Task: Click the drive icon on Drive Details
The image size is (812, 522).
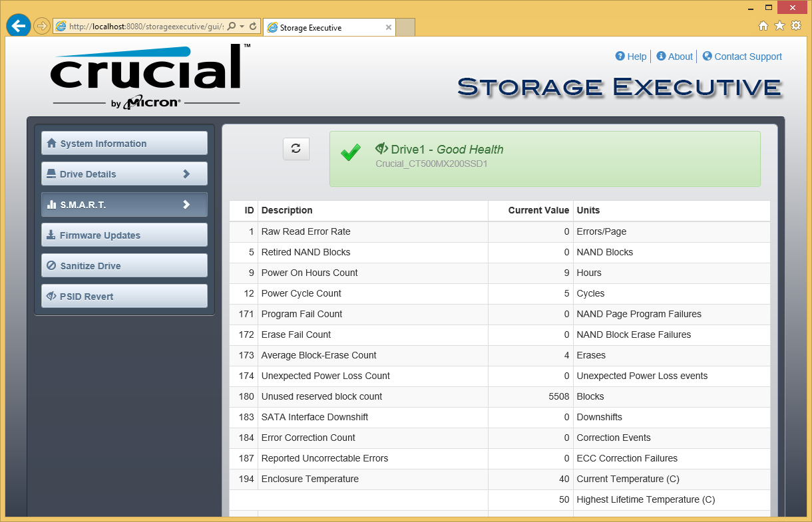Action: click(x=51, y=174)
